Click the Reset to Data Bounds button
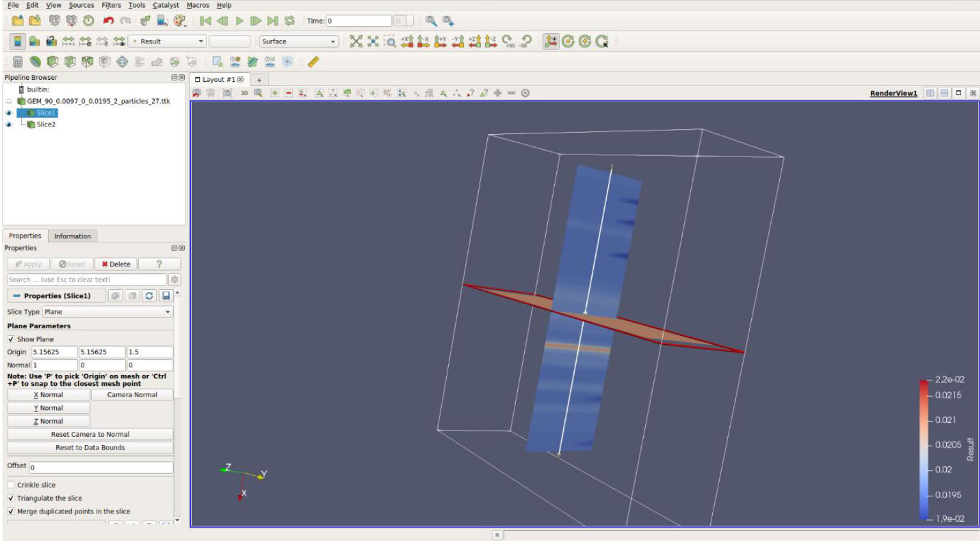 point(90,448)
